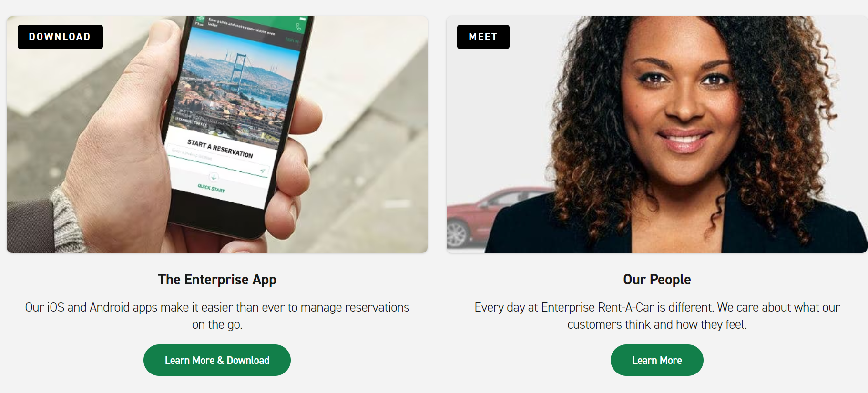Click the DOWNLOAD badge on app card

[60, 37]
